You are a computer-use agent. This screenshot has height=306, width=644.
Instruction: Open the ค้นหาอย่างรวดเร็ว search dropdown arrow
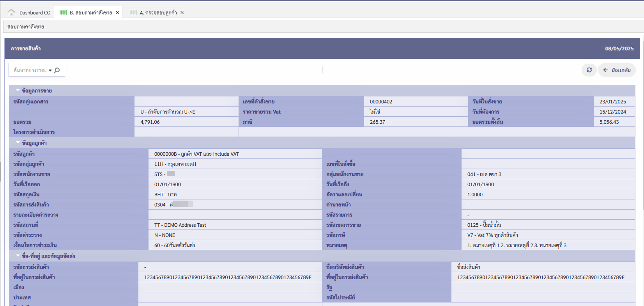(x=50, y=71)
